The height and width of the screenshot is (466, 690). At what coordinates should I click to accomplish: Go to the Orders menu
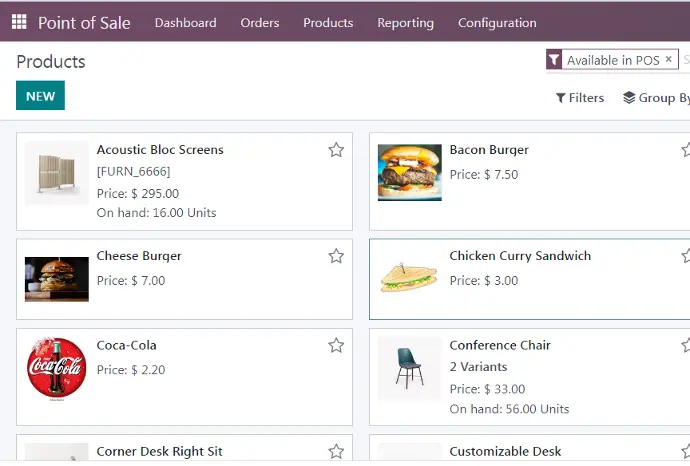pyautogui.click(x=260, y=23)
